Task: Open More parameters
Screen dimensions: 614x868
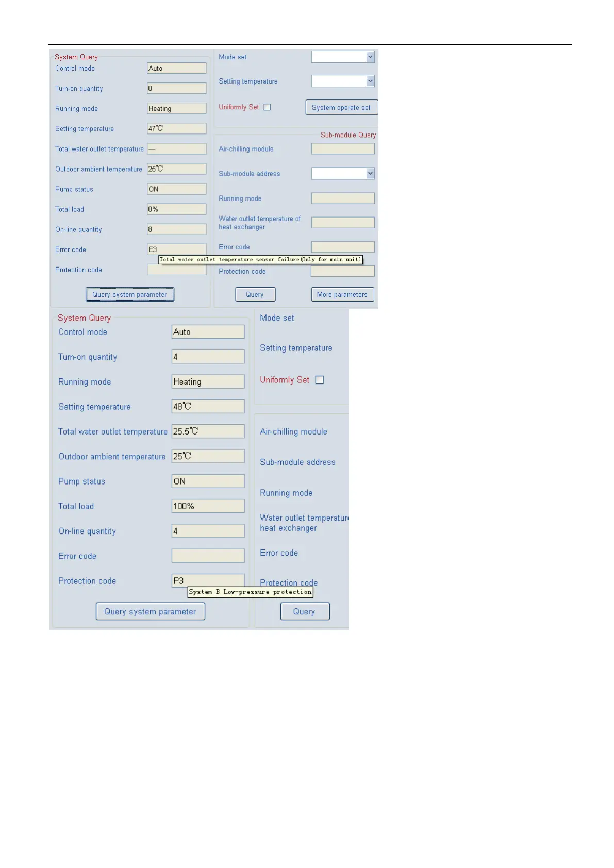Action: coord(342,294)
